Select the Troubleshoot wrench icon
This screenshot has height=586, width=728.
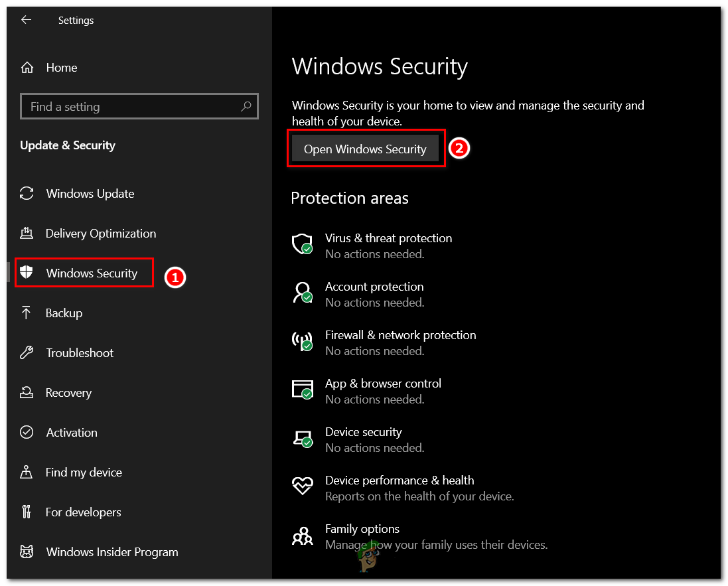point(27,352)
